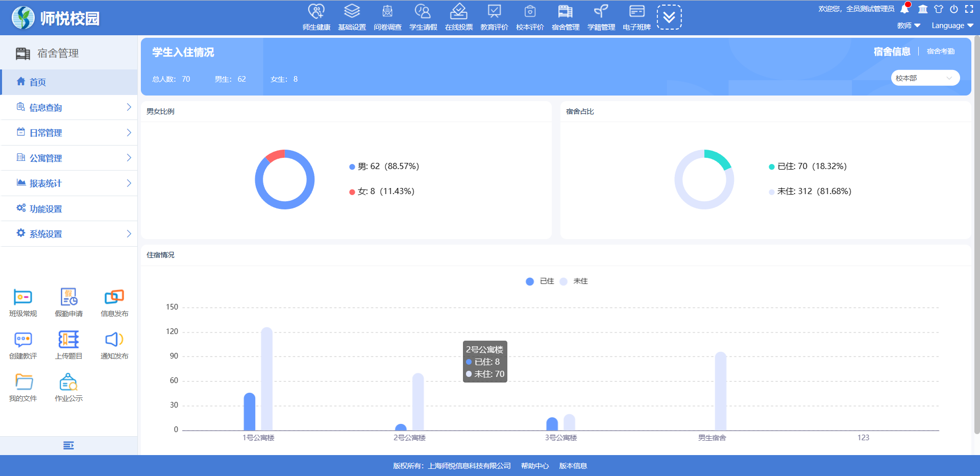Open the 版本信息 footer link
This screenshot has width=980, height=476.
pyautogui.click(x=573, y=466)
